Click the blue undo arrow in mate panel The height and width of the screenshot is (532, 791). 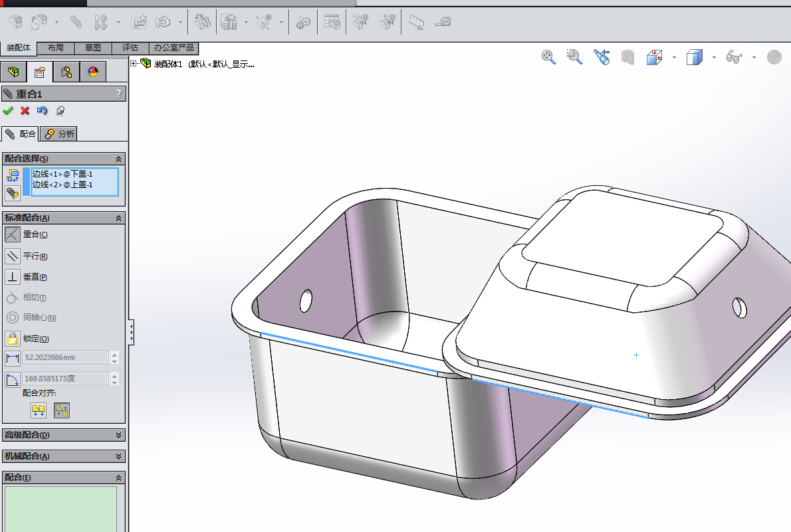pyautogui.click(x=43, y=110)
